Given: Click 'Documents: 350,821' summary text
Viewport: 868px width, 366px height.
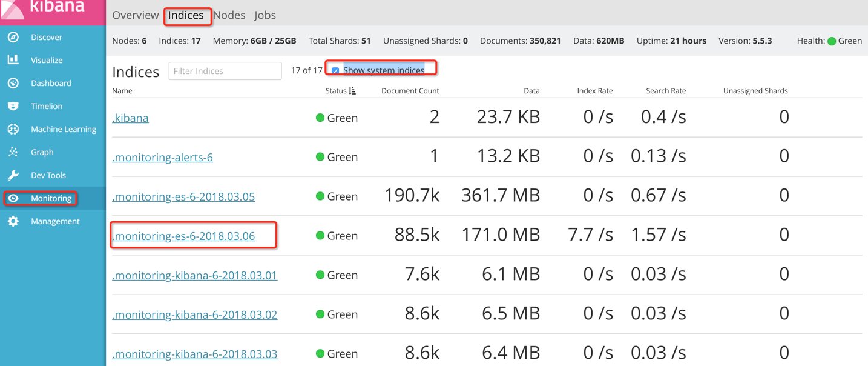Looking at the screenshot, I should point(520,41).
